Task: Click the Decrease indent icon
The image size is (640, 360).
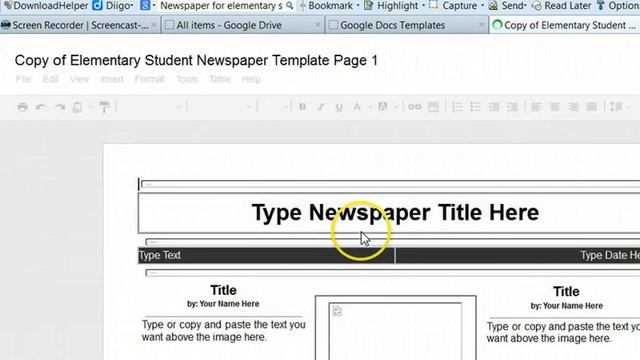Action: point(494,107)
